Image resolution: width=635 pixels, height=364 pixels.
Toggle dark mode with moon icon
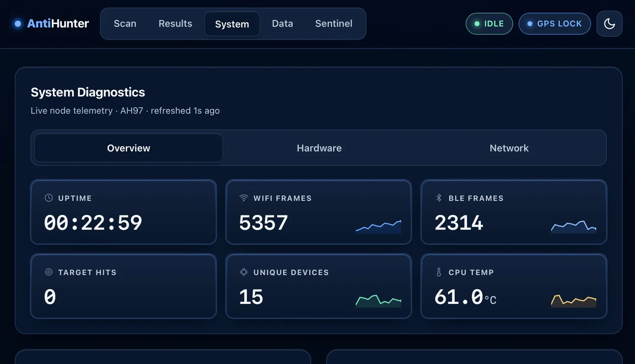[x=610, y=24]
